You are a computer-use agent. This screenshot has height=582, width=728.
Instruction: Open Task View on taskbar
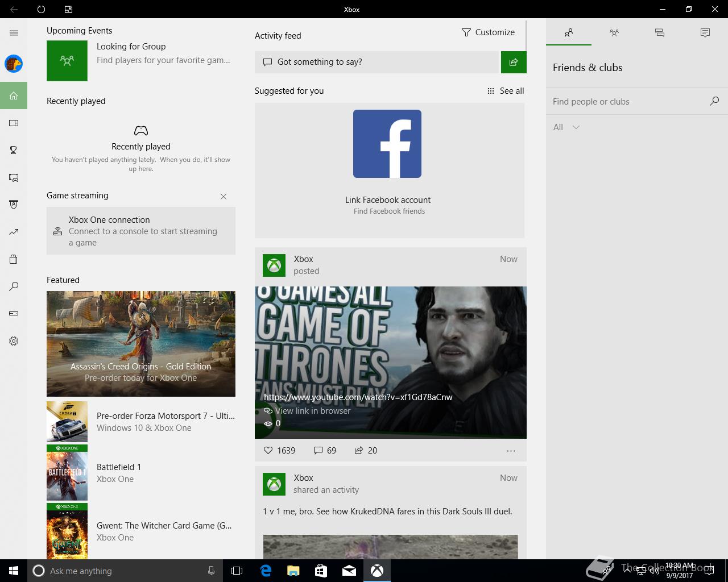[x=237, y=571]
